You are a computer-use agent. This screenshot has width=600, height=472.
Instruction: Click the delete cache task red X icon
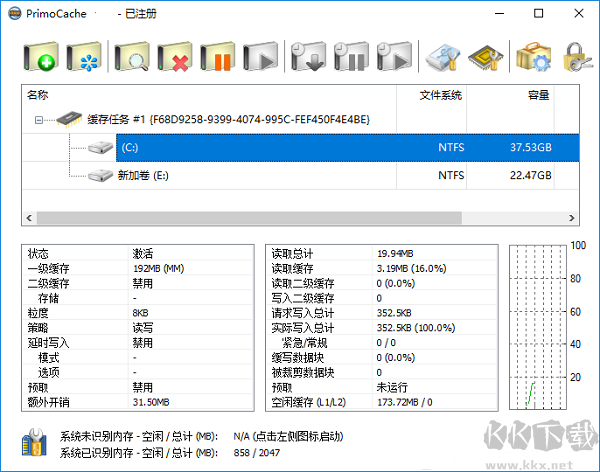(x=176, y=57)
